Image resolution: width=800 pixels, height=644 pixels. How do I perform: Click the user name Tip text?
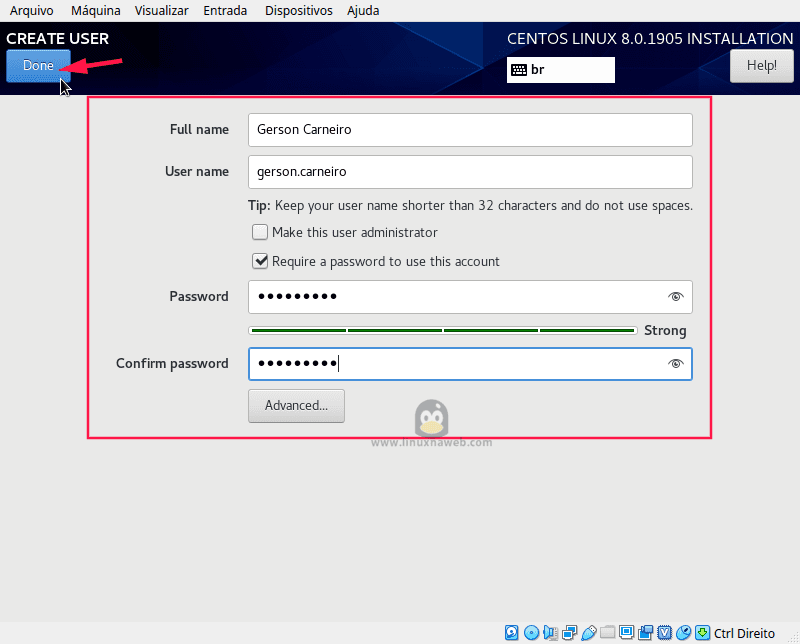click(x=470, y=206)
